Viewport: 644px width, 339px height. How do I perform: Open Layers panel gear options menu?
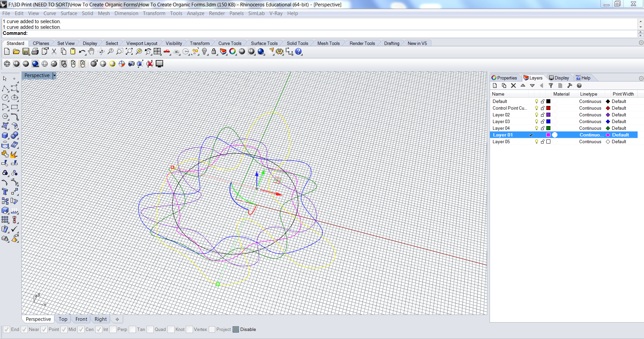[641, 78]
